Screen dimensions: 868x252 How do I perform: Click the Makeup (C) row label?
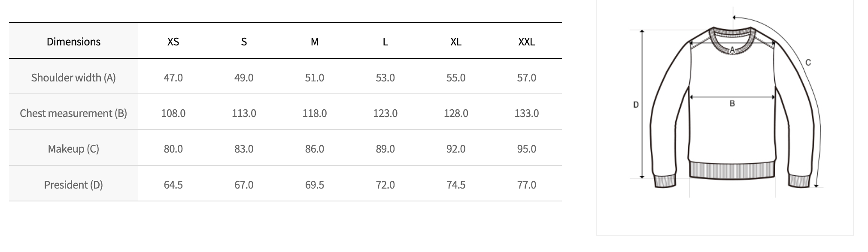point(73,149)
